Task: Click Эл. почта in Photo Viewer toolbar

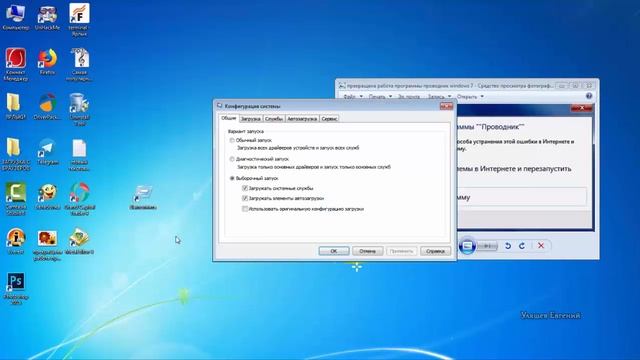Action: (x=409, y=97)
